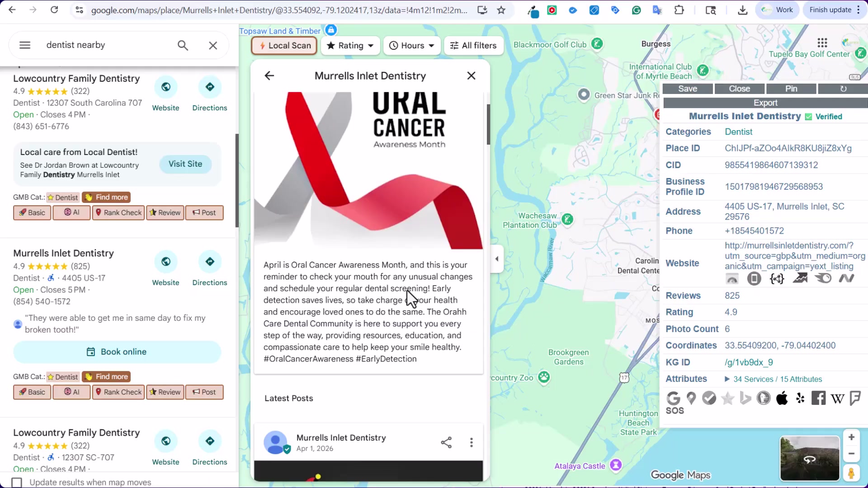Click the mobile-friendly test icon under Website

point(754,279)
